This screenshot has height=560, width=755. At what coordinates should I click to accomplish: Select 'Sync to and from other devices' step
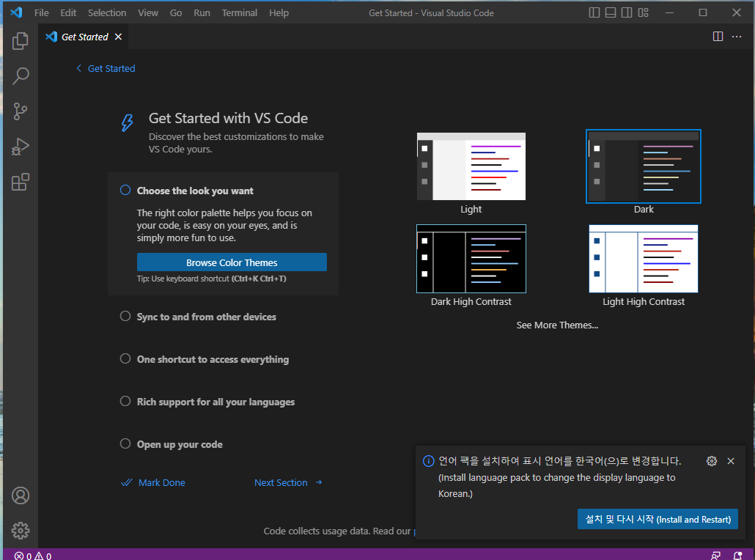[x=207, y=317]
